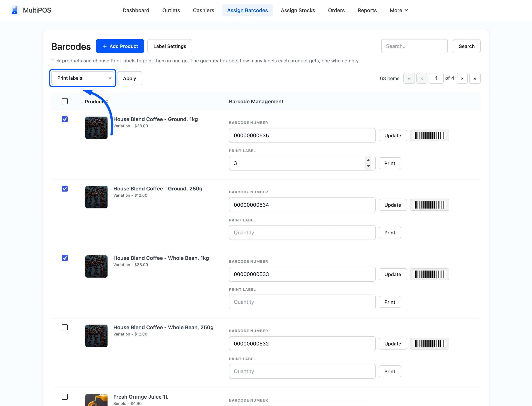The width and height of the screenshot is (532, 406).
Task: Uncheck House Blend Coffee Ground 250g
Action: tap(65, 188)
